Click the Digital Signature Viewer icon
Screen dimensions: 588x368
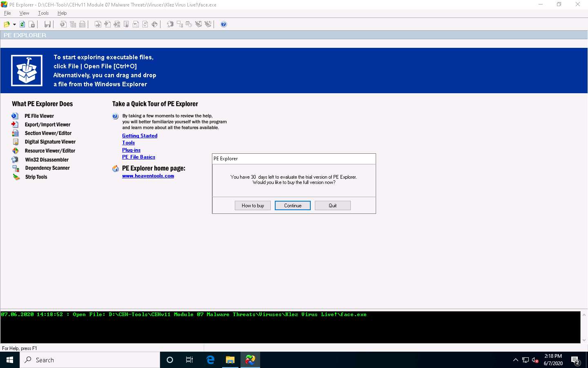[x=16, y=142]
